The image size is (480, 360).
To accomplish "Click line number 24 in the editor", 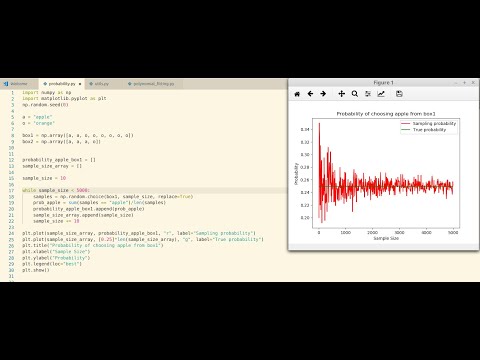I will tap(12, 233).
